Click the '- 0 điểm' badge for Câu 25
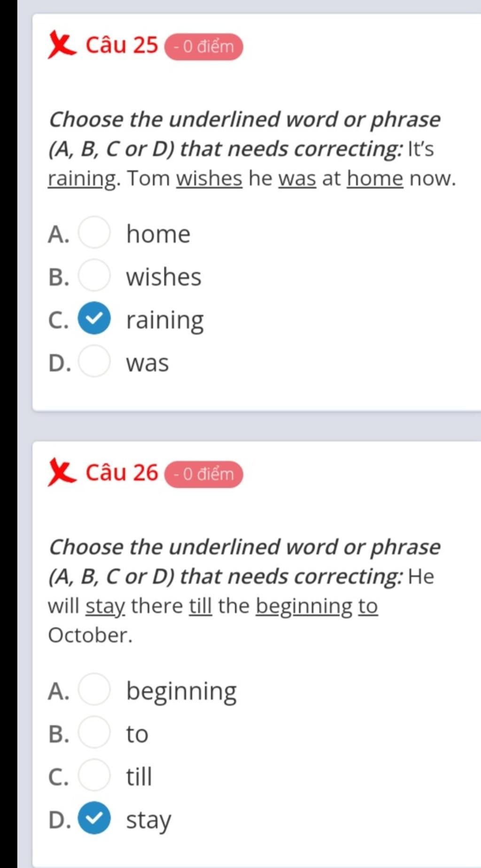 point(204,46)
